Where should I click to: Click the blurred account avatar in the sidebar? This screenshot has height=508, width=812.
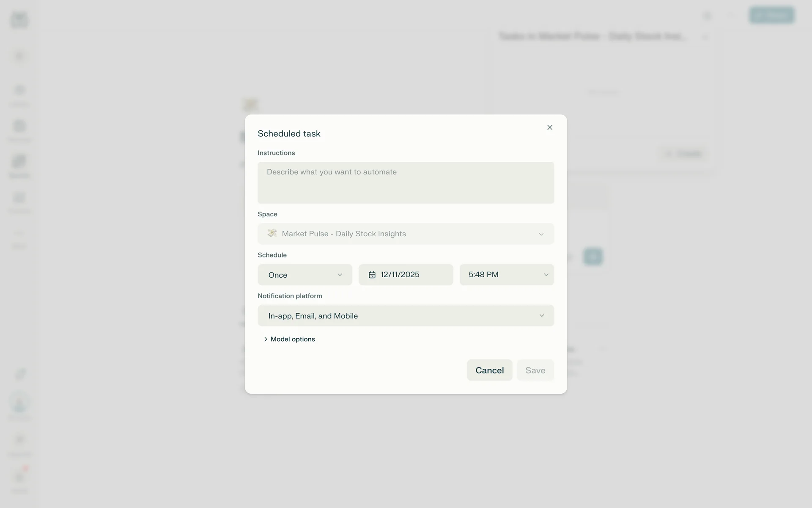(19, 403)
